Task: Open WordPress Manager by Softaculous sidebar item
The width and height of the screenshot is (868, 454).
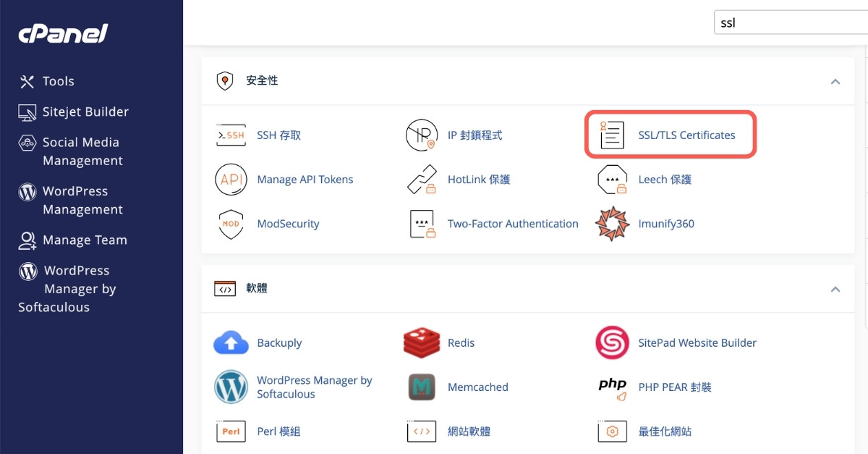Action: [x=67, y=289]
